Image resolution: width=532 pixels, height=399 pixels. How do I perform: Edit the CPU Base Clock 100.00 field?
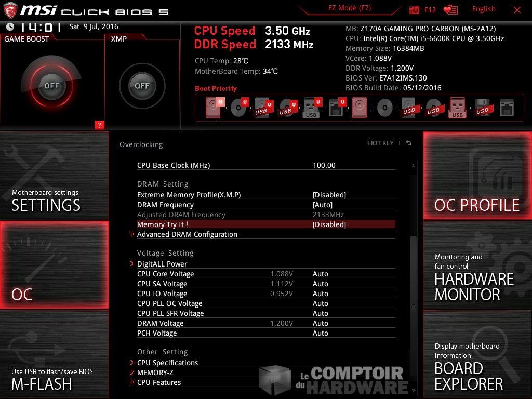[324, 165]
